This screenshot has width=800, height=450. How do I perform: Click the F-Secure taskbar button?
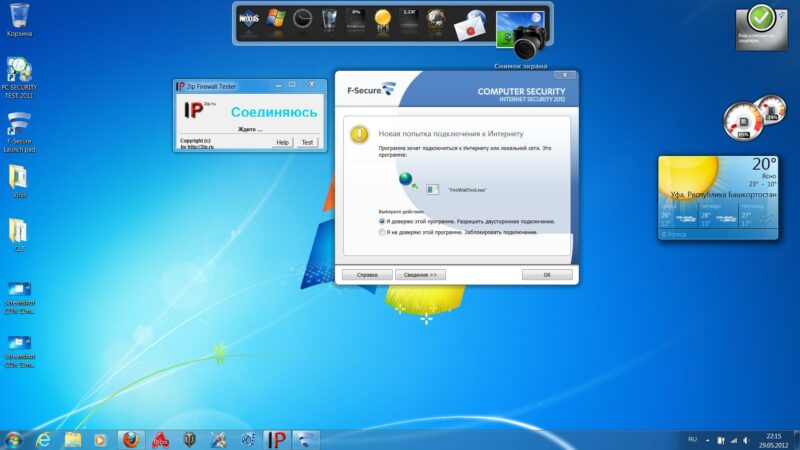305,440
